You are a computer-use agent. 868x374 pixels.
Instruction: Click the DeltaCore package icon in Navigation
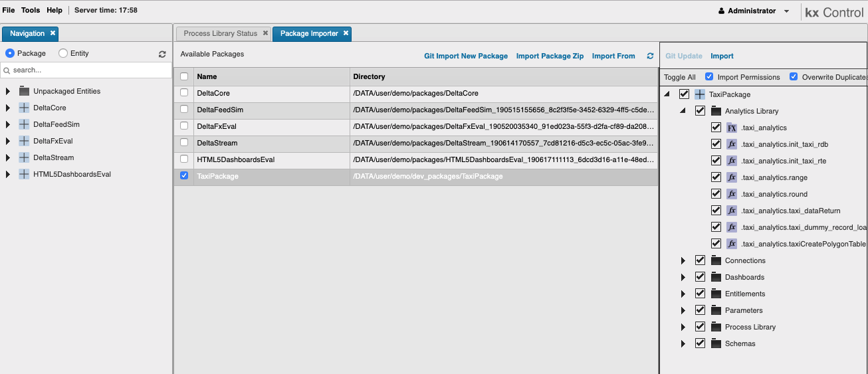pos(25,108)
